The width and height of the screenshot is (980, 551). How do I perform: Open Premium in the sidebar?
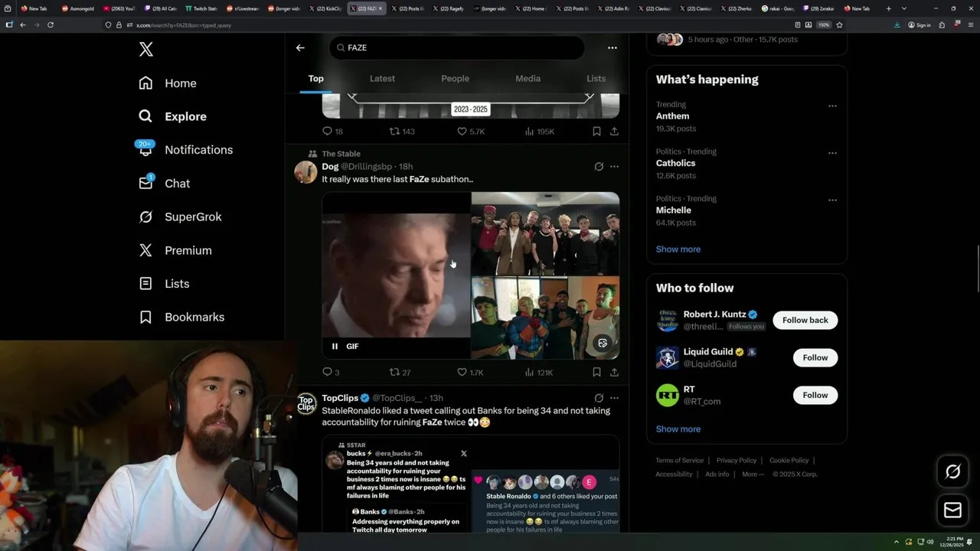pyautogui.click(x=175, y=250)
